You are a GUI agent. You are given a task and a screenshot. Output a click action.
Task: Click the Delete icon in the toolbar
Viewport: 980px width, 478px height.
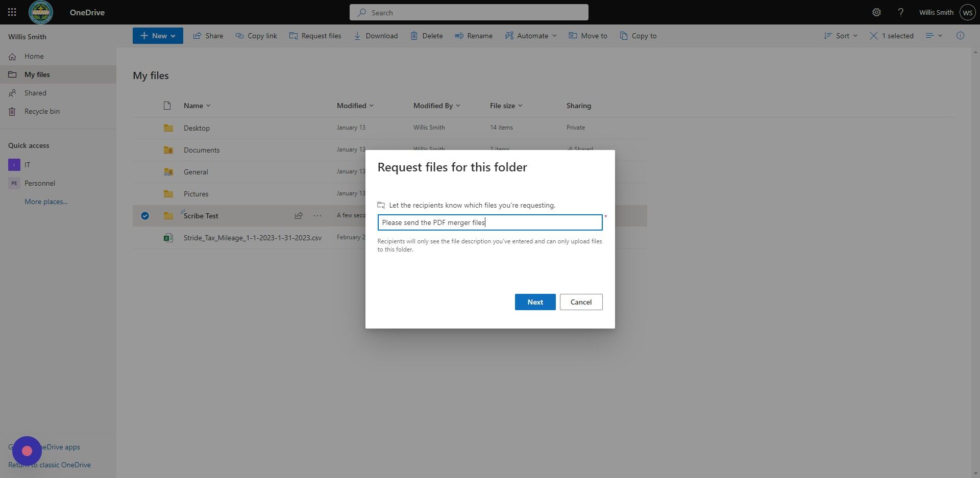[414, 35]
